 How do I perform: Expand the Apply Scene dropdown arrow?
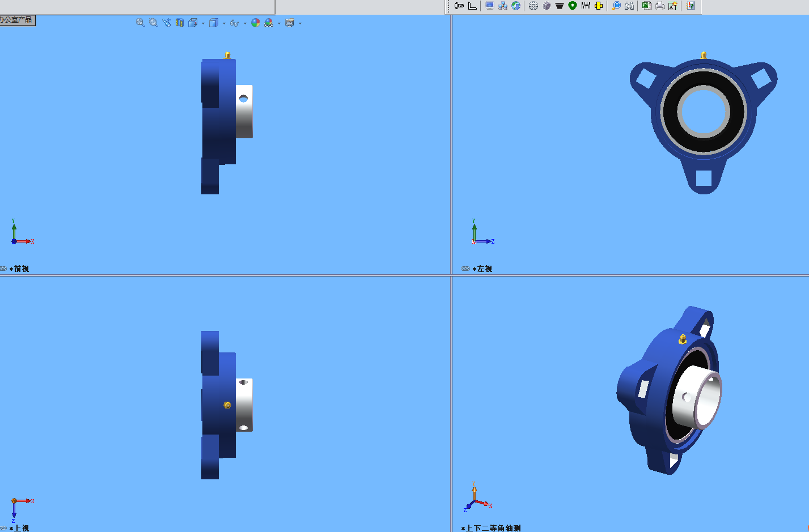coord(279,23)
